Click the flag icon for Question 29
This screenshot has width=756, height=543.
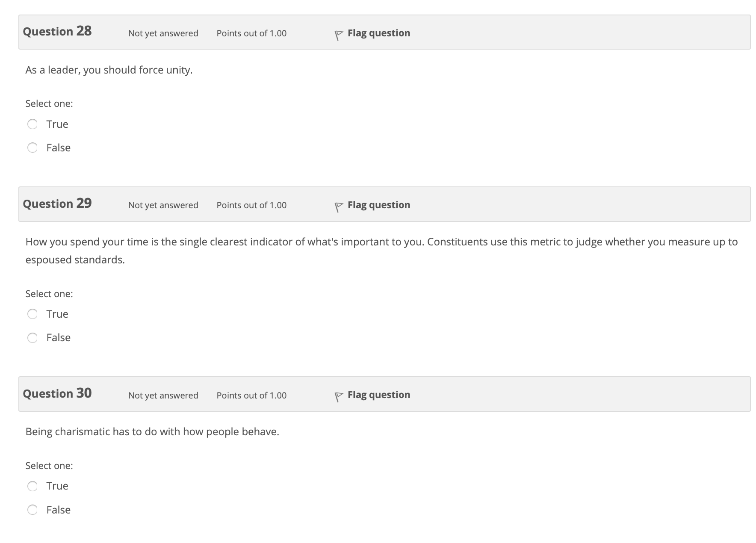pyautogui.click(x=339, y=207)
